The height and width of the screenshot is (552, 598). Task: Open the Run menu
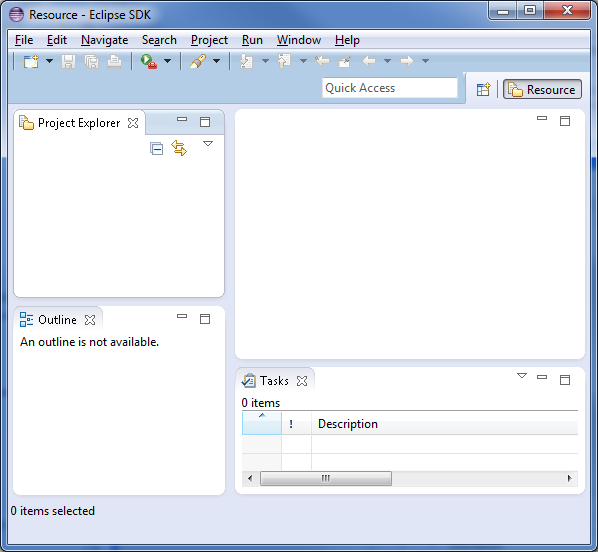[252, 40]
